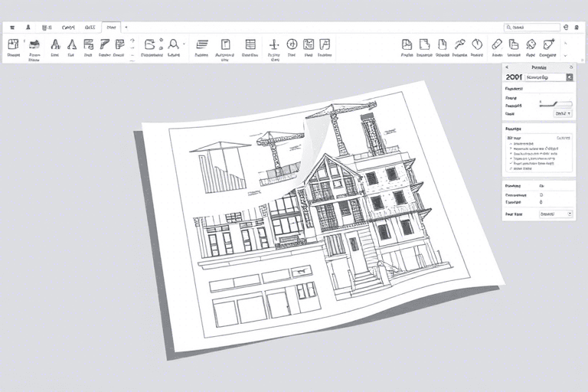Click the printer-shaped icon in the ribbon
This screenshot has width=588, height=392.
[34, 44]
